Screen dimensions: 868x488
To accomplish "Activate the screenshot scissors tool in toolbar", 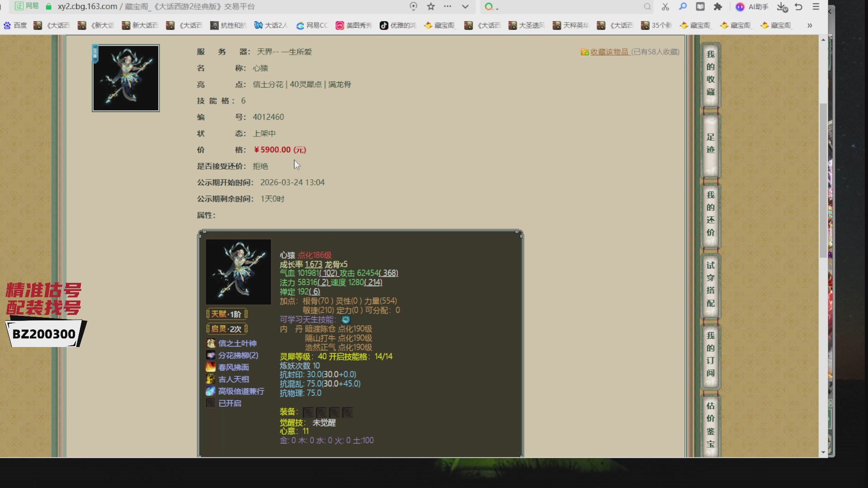I will (x=665, y=7).
